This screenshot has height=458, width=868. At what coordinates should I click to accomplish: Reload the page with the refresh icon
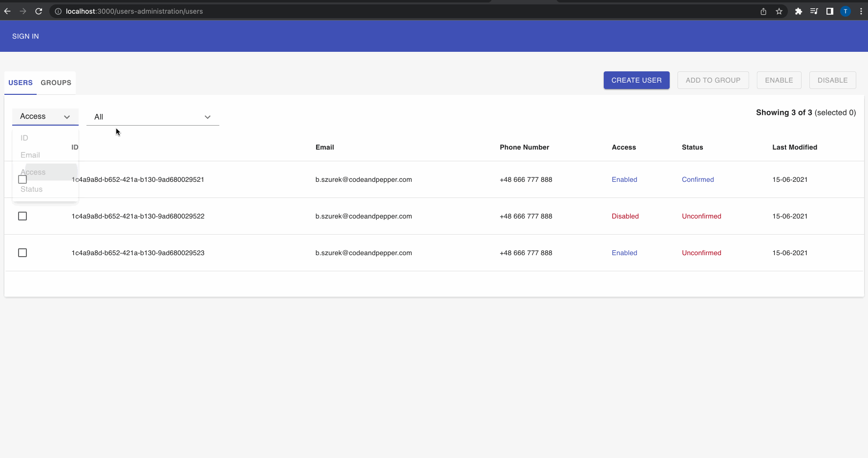click(x=39, y=11)
